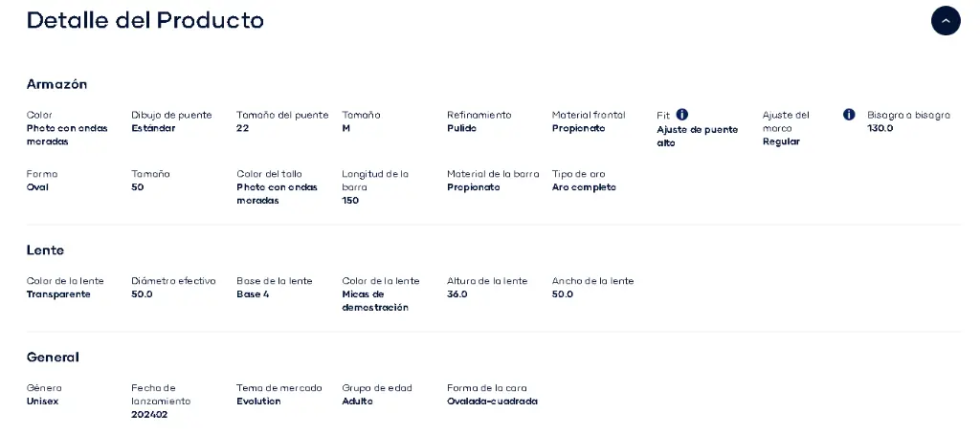This screenshot has width=980, height=434.
Task: Click the Detalle del Producto heading
Action: [145, 20]
